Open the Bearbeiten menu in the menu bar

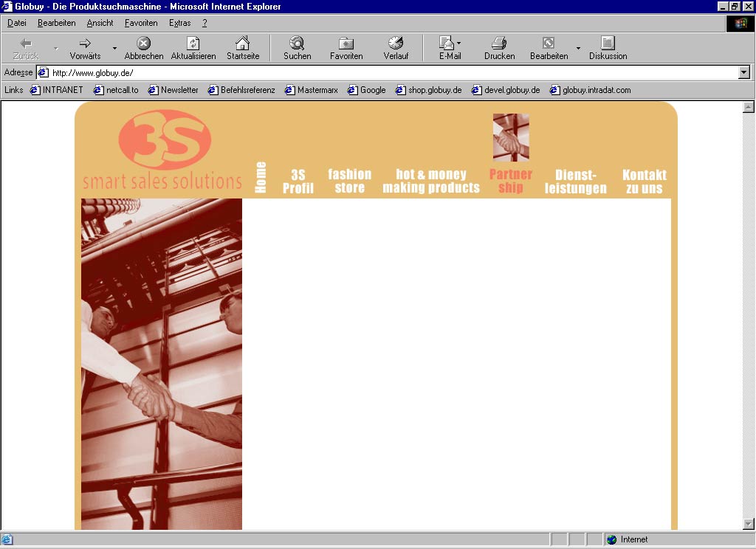click(56, 23)
